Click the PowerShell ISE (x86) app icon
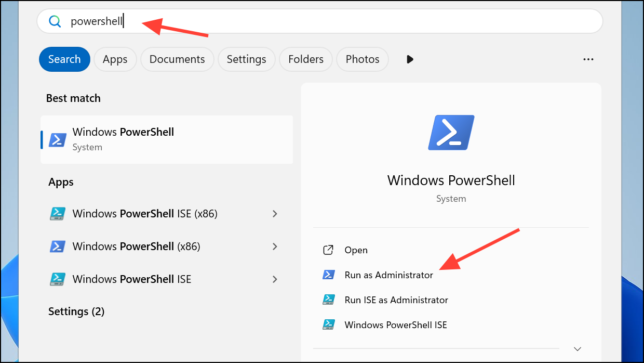Image resolution: width=644 pixels, height=363 pixels. [57, 214]
